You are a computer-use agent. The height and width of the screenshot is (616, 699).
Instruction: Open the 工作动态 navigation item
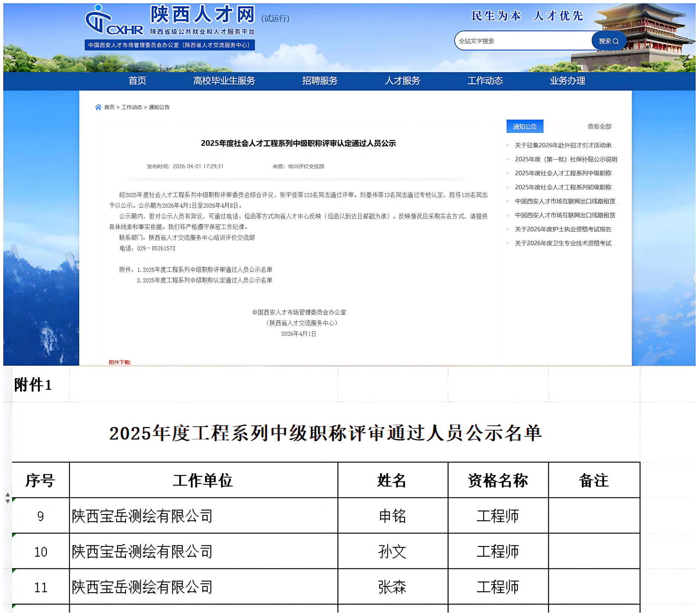click(x=485, y=81)
